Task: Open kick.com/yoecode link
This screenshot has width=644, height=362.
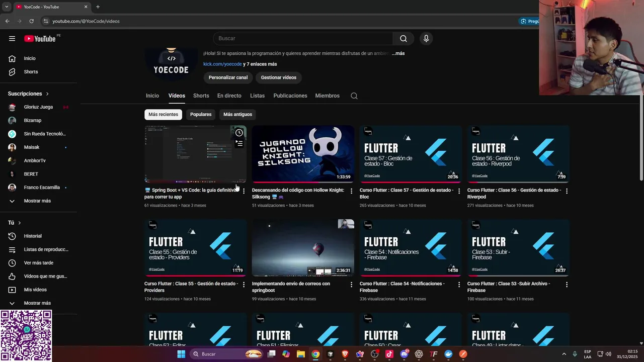Action: (x=222, y=64)
